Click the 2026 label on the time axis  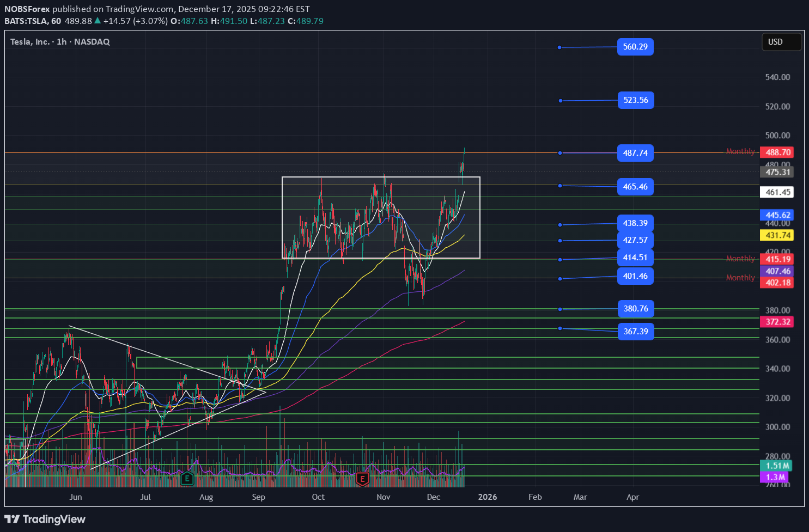point(487,497)
